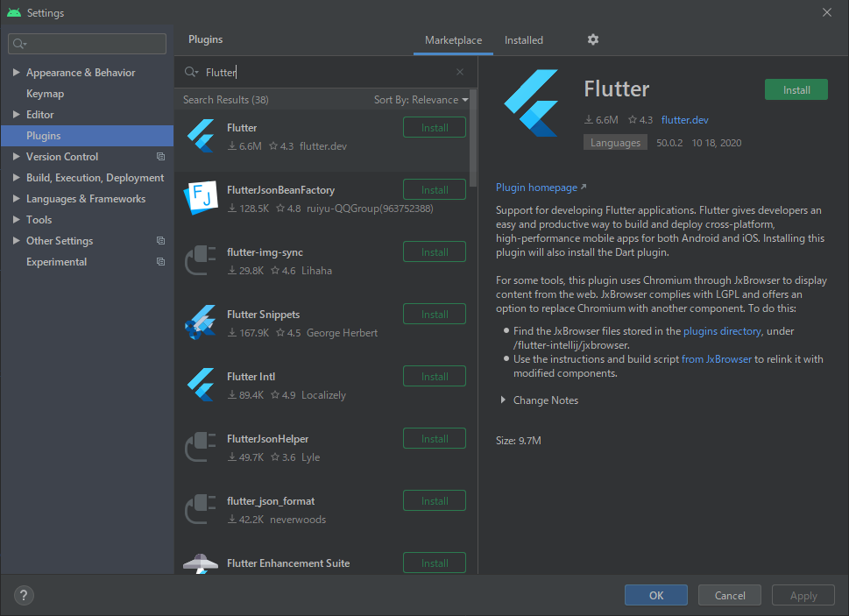Clear the Flutter search text with X
The image size is (849, 616).
pos(460,72)
